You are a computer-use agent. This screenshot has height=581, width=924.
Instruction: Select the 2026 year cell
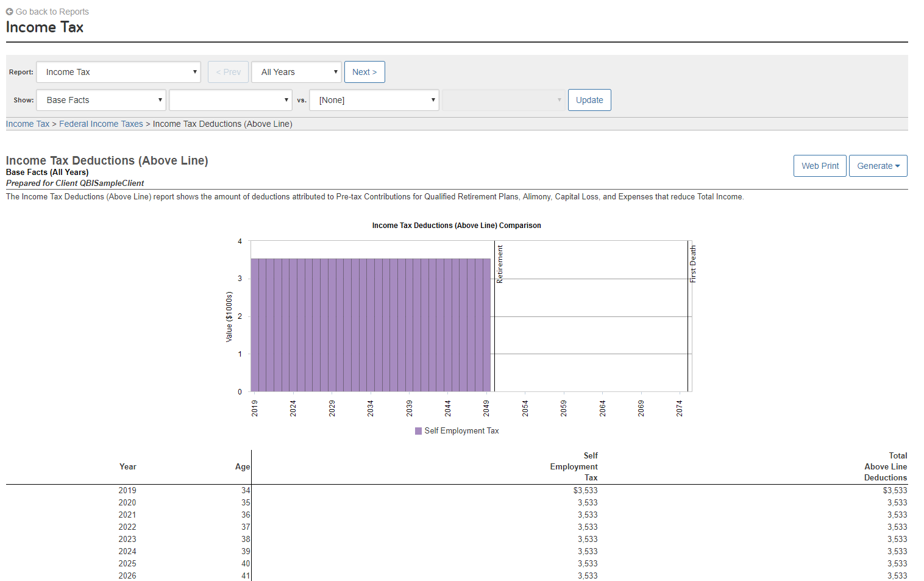[x=127, y=576]
